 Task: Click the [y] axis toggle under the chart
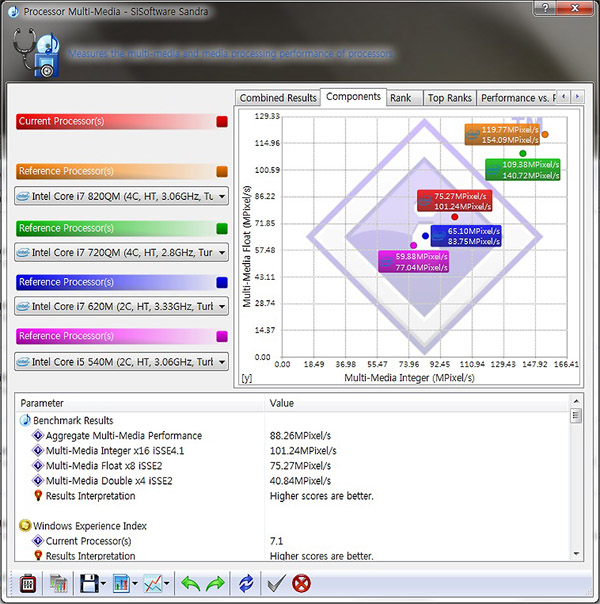pos(247,378)
